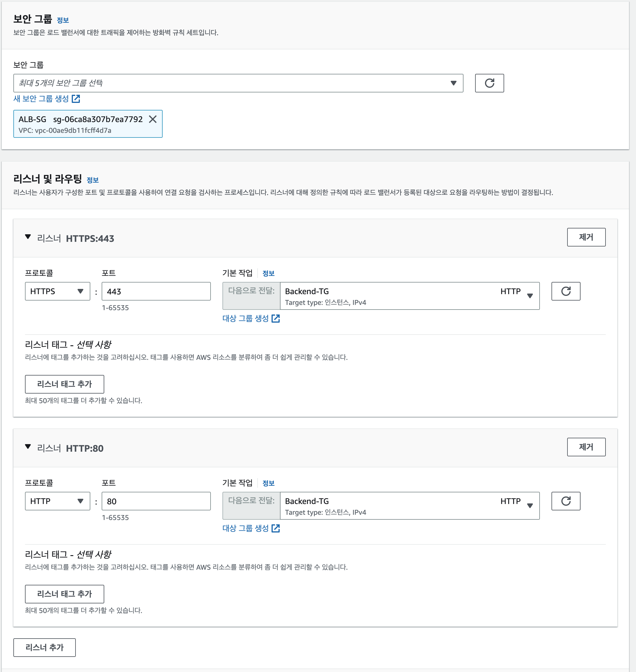Open the 정보 link next to 보안 그룹
This screenshot has height=672, width=636.
(63, 20)
